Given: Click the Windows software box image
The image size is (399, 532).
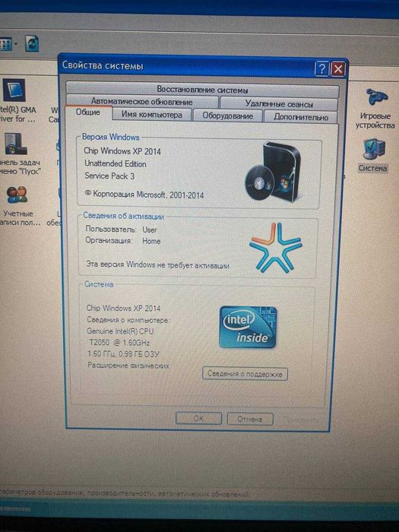Looking at the screenshot, I should pyautogui.click(x=273, y=172).
